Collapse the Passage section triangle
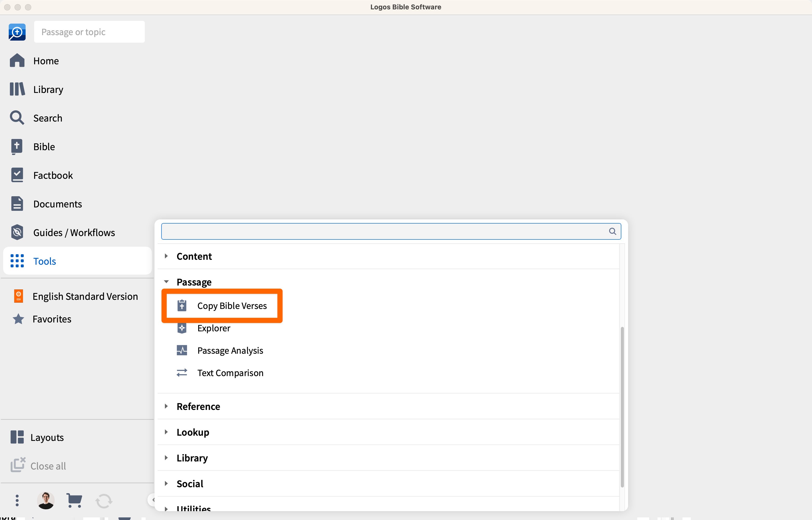The width and height of the screenshot is (812, 520). pos(166,282)
